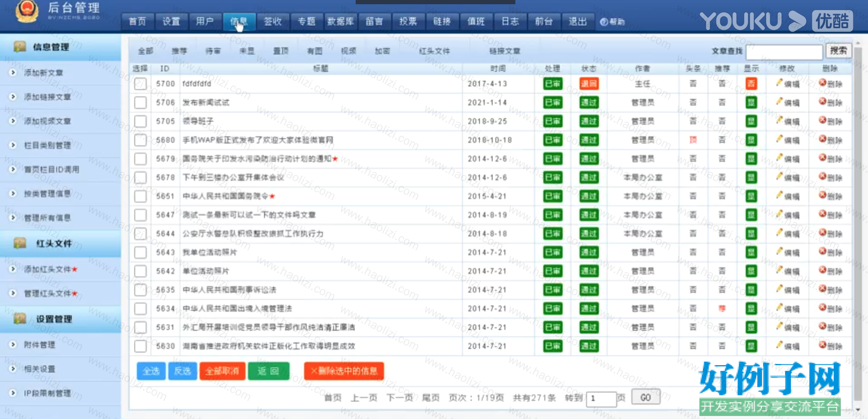Click red 顶 headline marker for row 5680
This screenshot has height=419, width=868.
tap(693, 140)
